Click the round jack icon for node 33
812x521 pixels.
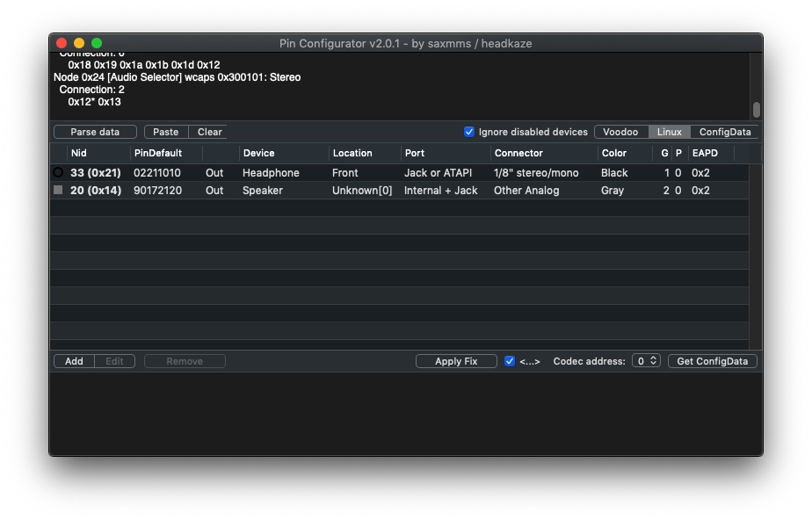click(58, 172)
